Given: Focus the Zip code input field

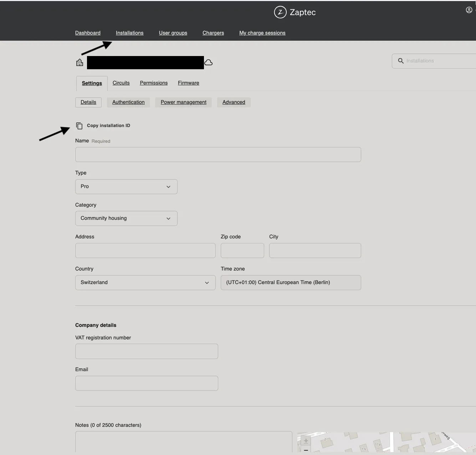Looking at the screenshot, I should pyautogui.click(x=242, y=251).
